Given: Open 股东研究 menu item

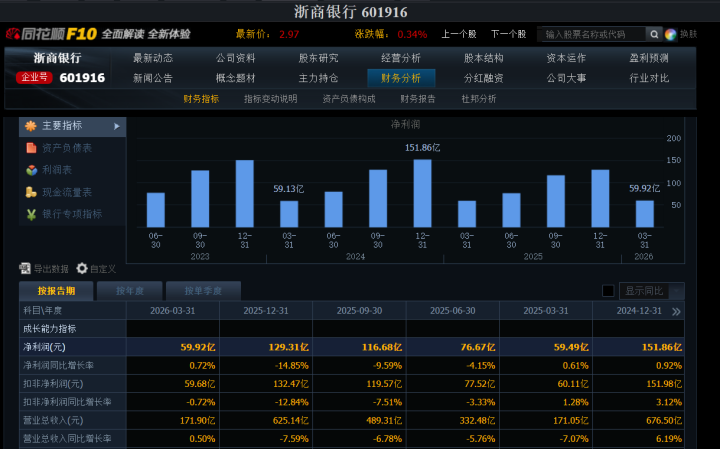Looking at the screenshot, I should click(x=318, y=58).
